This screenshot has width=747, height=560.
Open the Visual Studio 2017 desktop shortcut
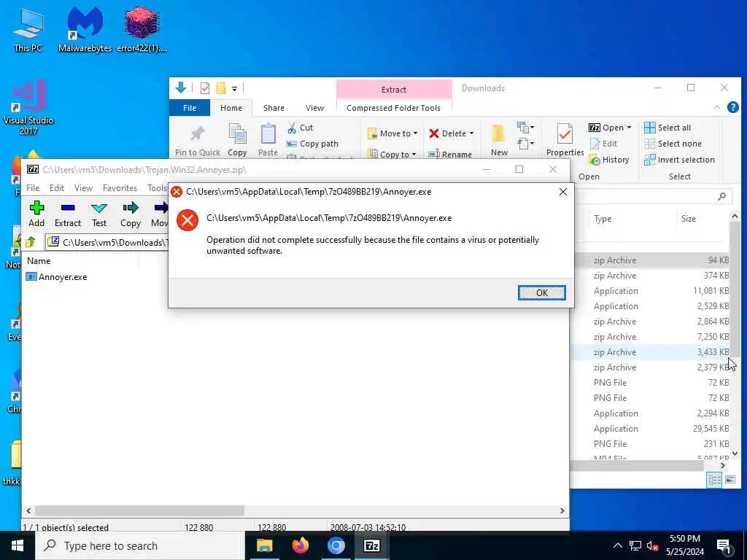coord(28,107)
